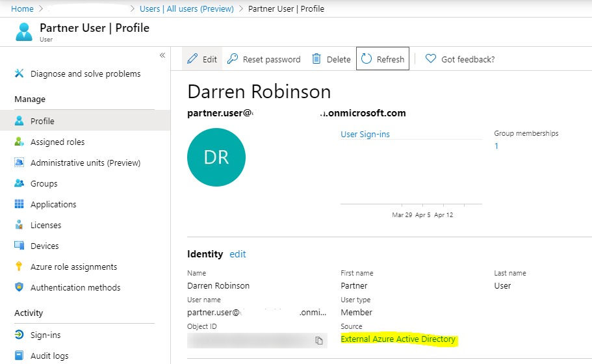Click the Identity edit link

[238, 254]
